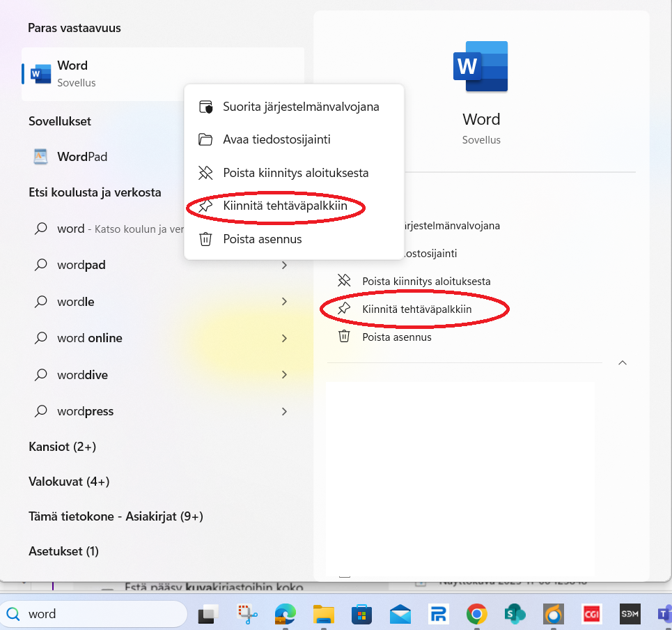
Task: Expand the wordle suggestion chevron
Action: [x=284, y=302]
